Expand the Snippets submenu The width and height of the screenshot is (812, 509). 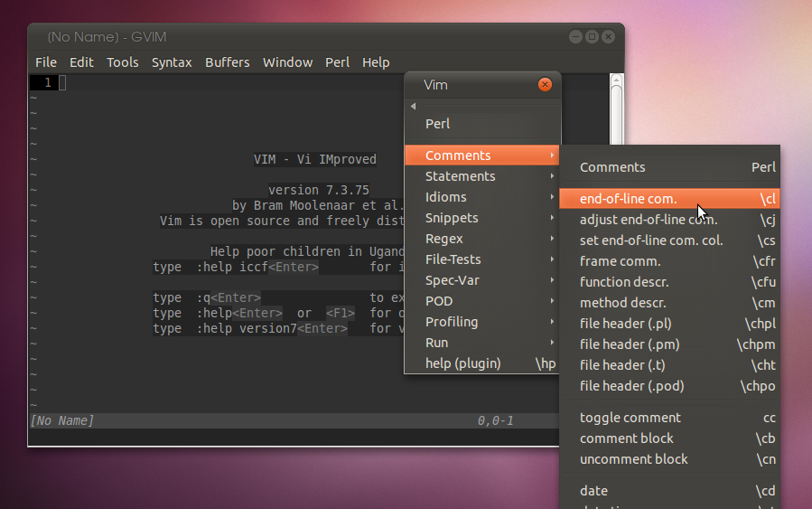(x=482, y=218)
